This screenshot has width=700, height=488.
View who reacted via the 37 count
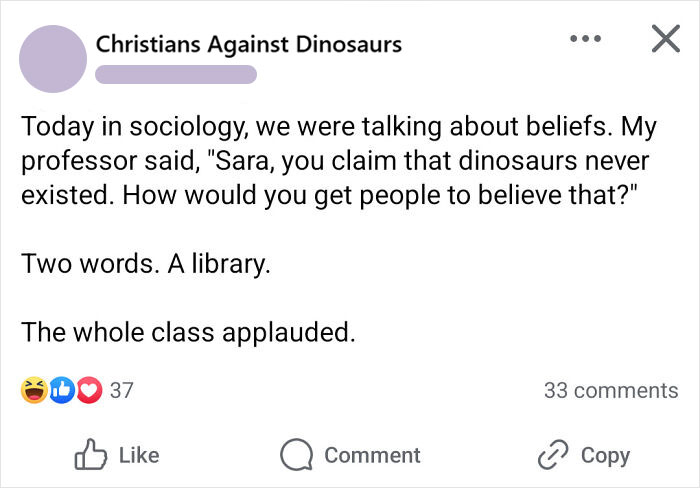tap(121, 391)
